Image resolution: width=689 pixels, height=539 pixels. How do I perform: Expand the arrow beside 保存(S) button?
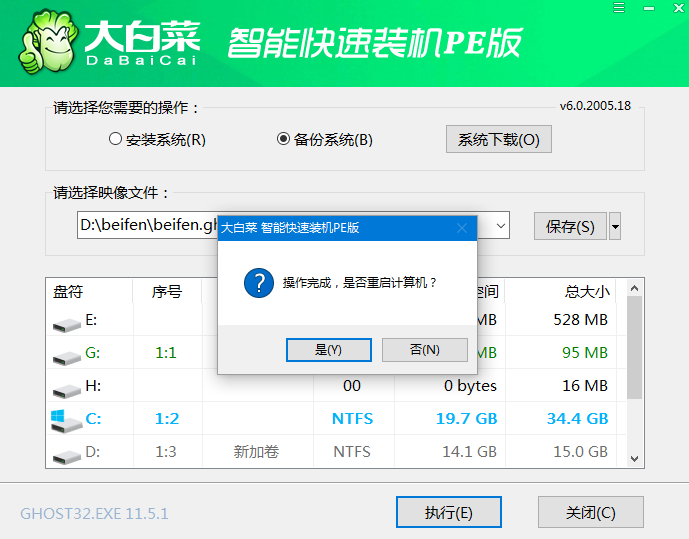click(x=615, y=226)
